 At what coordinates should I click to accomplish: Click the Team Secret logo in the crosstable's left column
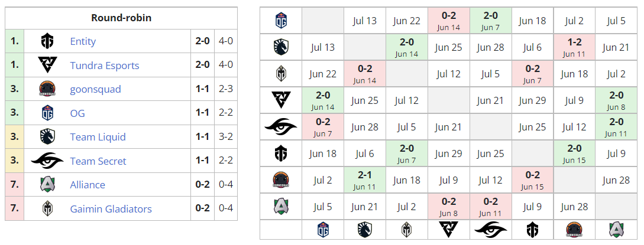(x=281, y=126)
